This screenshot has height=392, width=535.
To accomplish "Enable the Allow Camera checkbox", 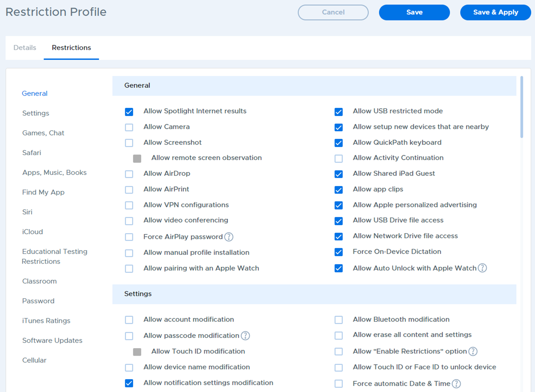I will (x=129, y=127).
